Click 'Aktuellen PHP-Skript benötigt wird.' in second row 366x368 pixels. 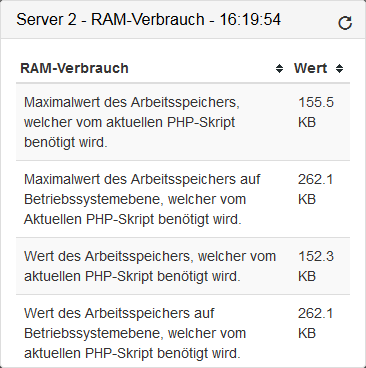[133, 219]
